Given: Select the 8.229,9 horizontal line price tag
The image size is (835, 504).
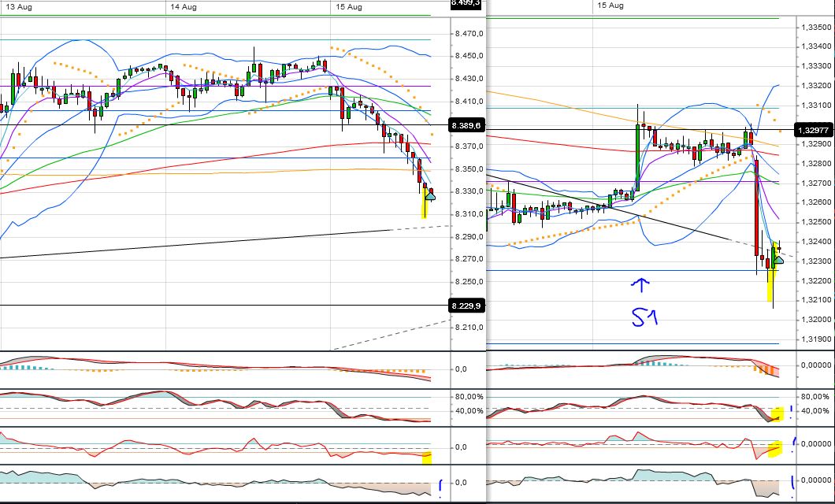Looking at the screenshot, I should tap(467, 306).
